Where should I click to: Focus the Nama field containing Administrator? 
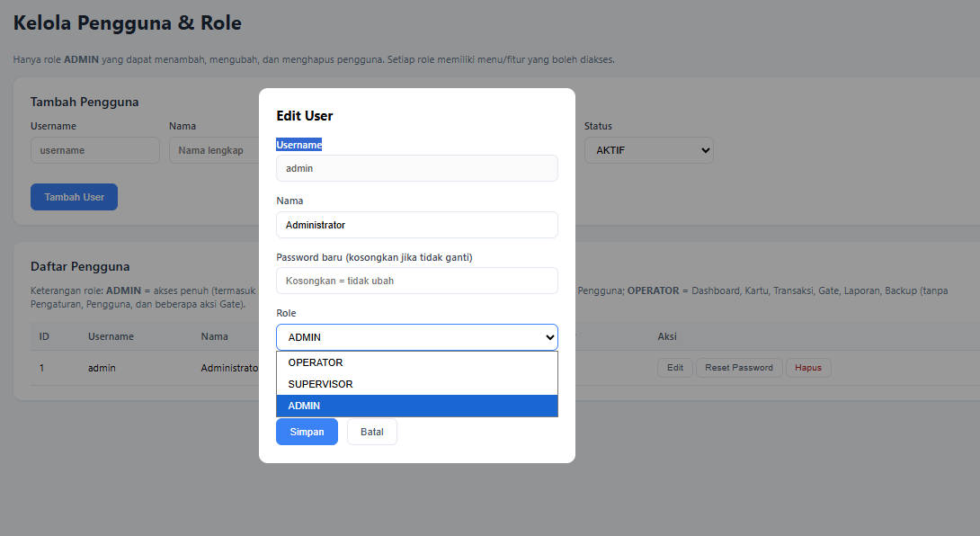(416, 225)
